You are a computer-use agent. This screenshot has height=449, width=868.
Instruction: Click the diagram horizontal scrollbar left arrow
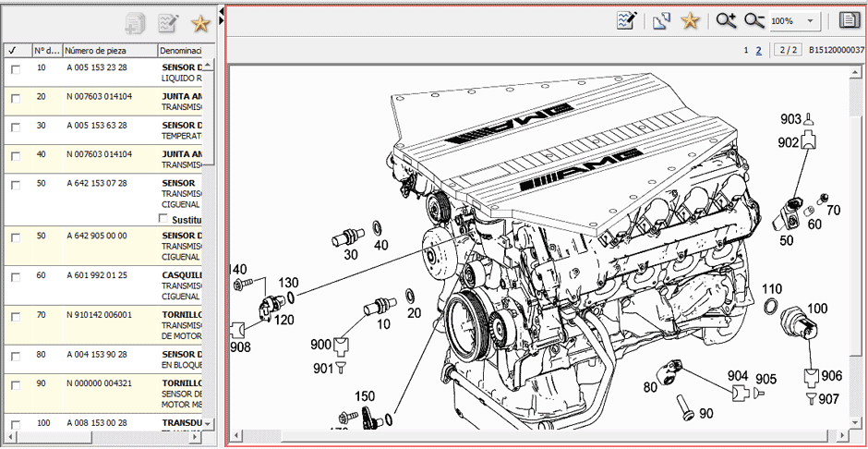click(x=235, y=434)
